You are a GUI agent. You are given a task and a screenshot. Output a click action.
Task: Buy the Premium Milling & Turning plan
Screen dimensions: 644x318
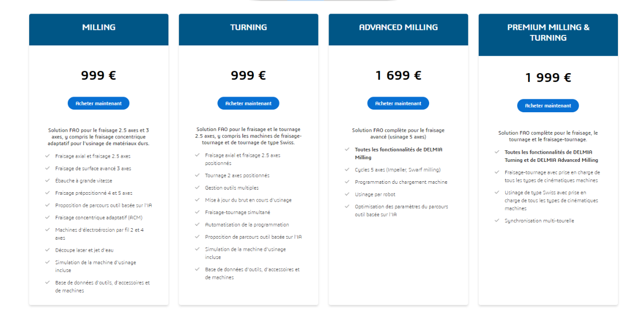(x=548, y=105)
